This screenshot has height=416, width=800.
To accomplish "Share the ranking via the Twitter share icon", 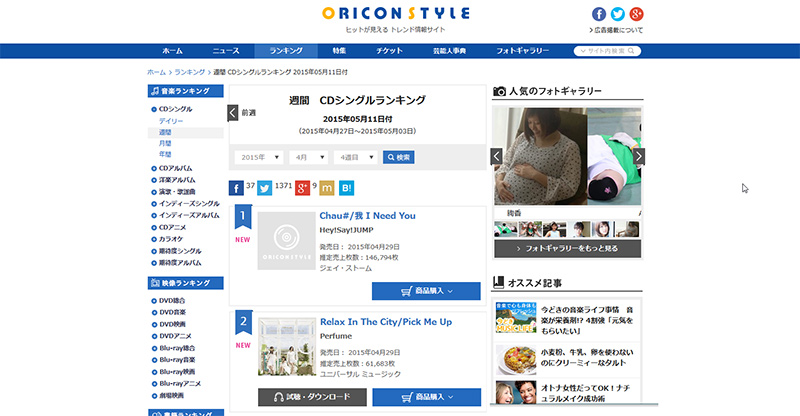I will pyautogui.click(x=264, y=187).
